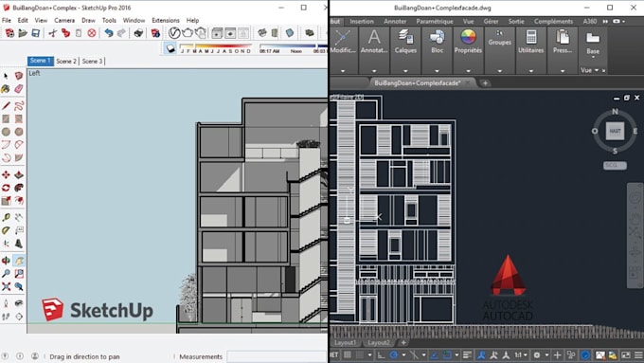This screenshot has width=644, height=363.
Task: Switch to the Scene 2 tab
Action: pos(66,61)
